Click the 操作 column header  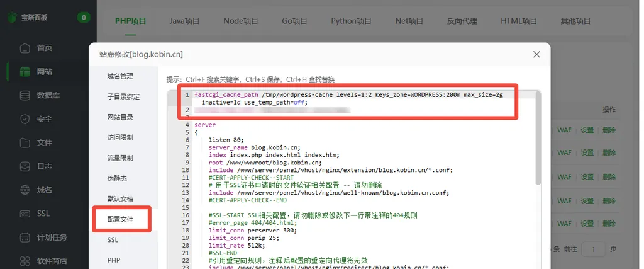pyautogui.click(x=609, y=110)
